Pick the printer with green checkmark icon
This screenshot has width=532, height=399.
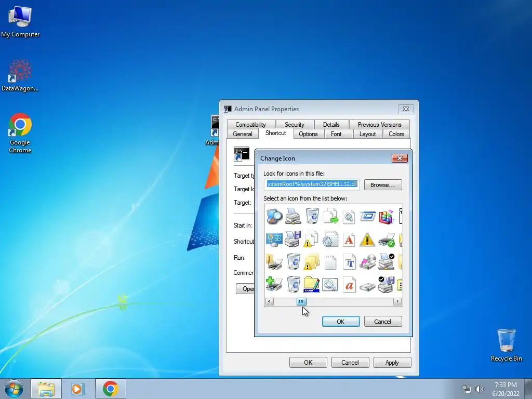386,240
